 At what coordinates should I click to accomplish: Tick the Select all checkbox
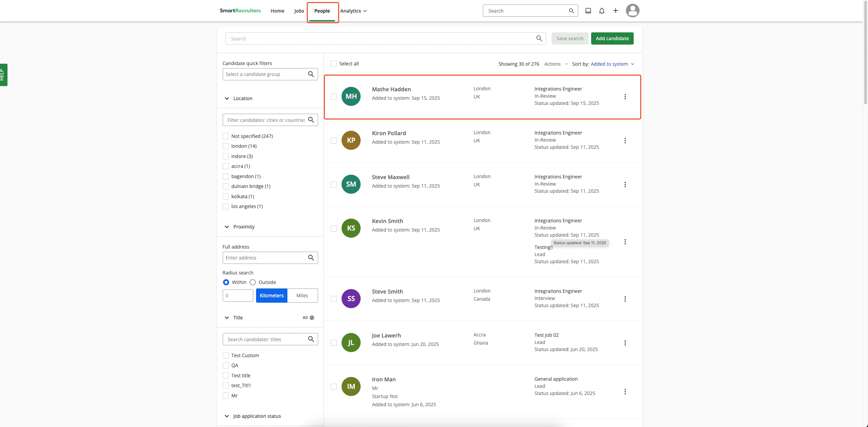[334, 64]
